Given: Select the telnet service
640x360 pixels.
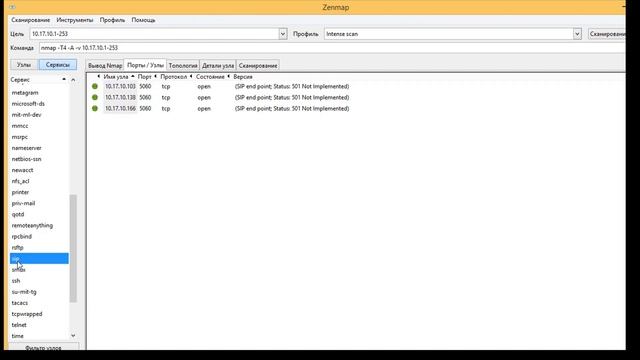Looking at the screenshot, I should click(x=19, y=325).
